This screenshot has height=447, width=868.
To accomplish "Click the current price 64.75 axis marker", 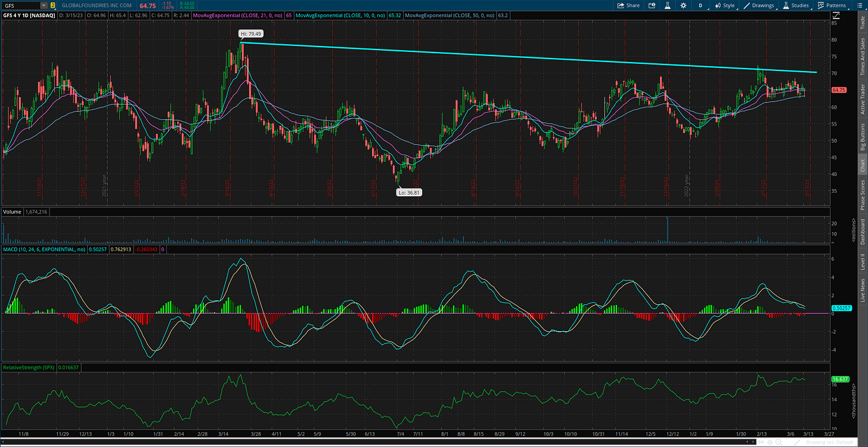I will coord(838,90).
